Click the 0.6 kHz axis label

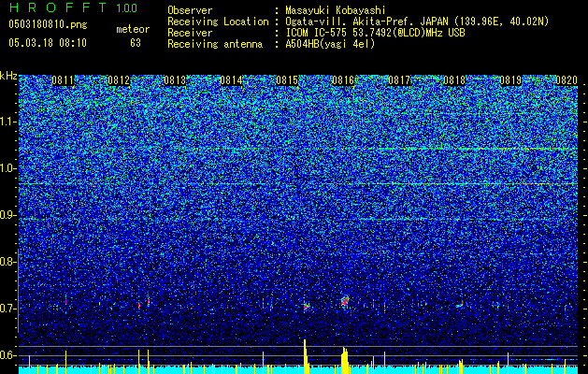(x=8, y=355)
